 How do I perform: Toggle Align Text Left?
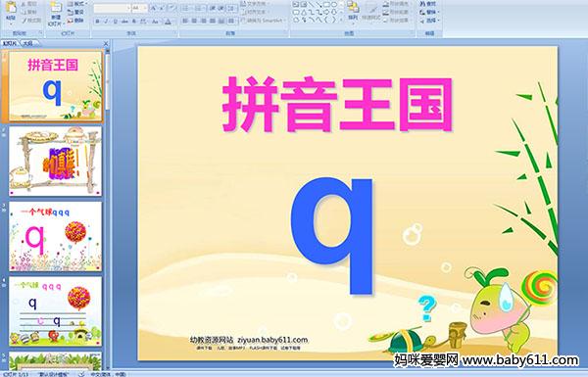point(185,21)
